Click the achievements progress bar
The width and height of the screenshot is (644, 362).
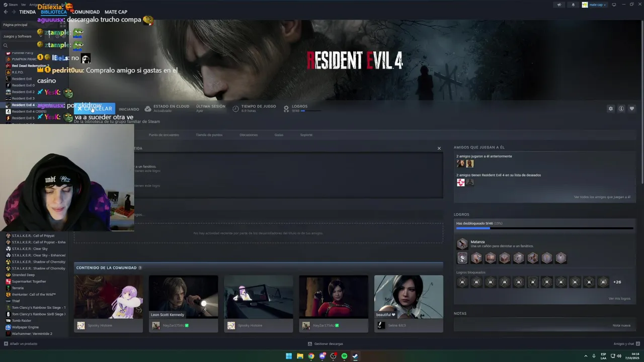pyautogui.click(x=544, y=228)
